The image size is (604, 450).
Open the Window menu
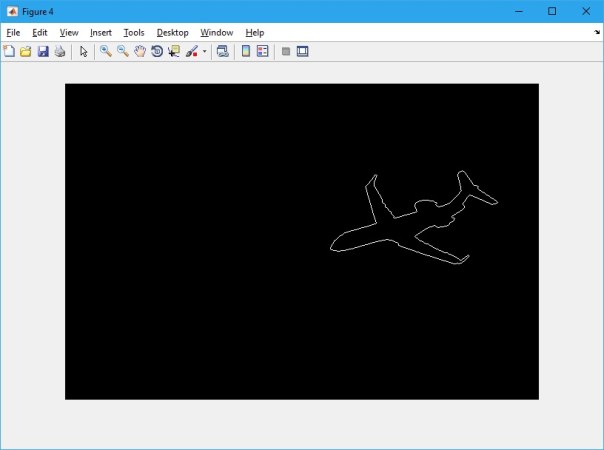(x=216, y=33)
